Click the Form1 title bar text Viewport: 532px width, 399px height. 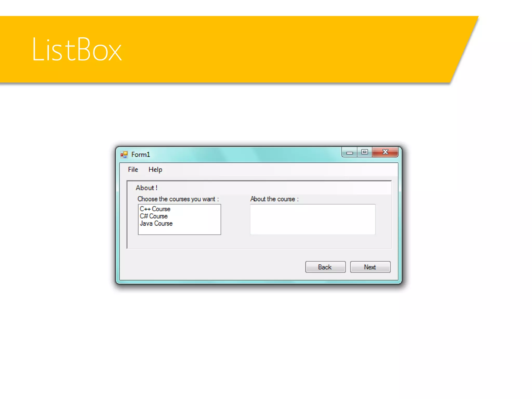[141, 155]
